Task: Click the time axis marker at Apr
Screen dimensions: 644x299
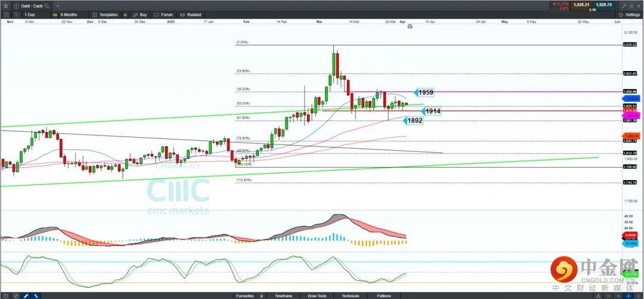Action: point(410,26)
